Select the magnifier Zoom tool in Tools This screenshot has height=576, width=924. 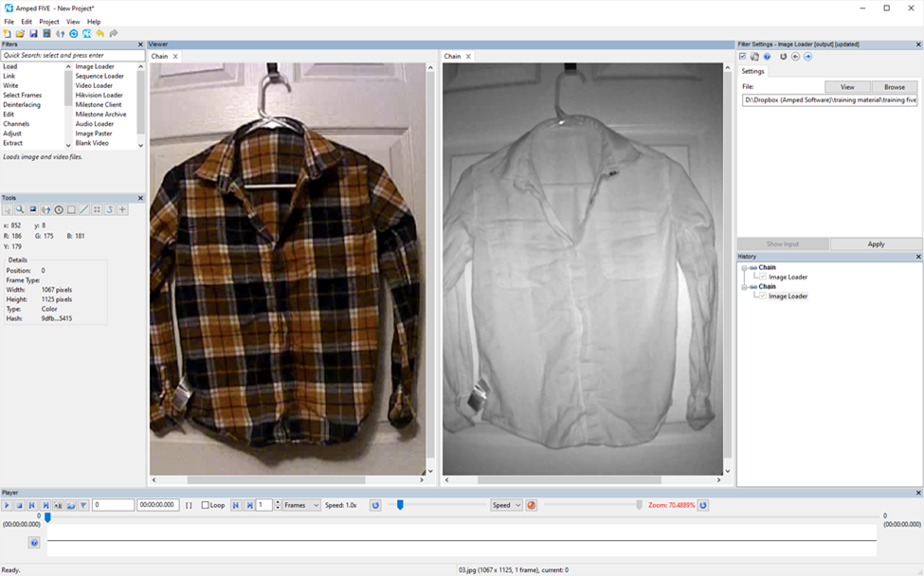pos(20,209)
